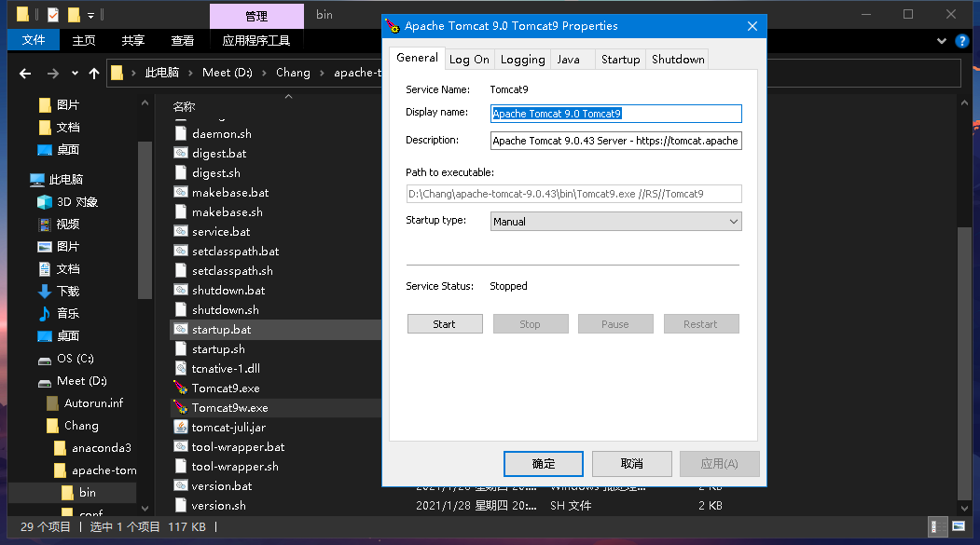Click the 音乐 music note icon

45,313
